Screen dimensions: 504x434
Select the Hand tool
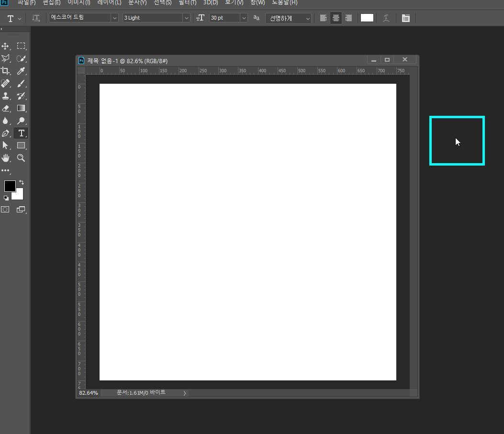point(5,158)
